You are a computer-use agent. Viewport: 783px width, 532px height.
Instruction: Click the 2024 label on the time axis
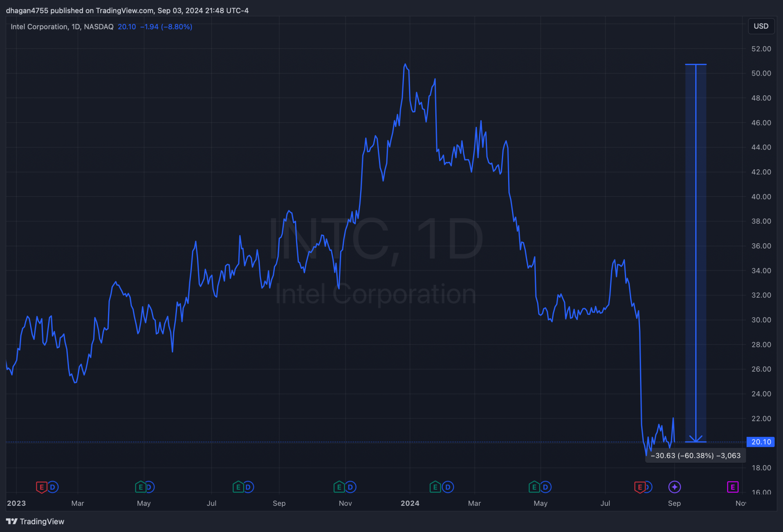click(x=410, y=503)
